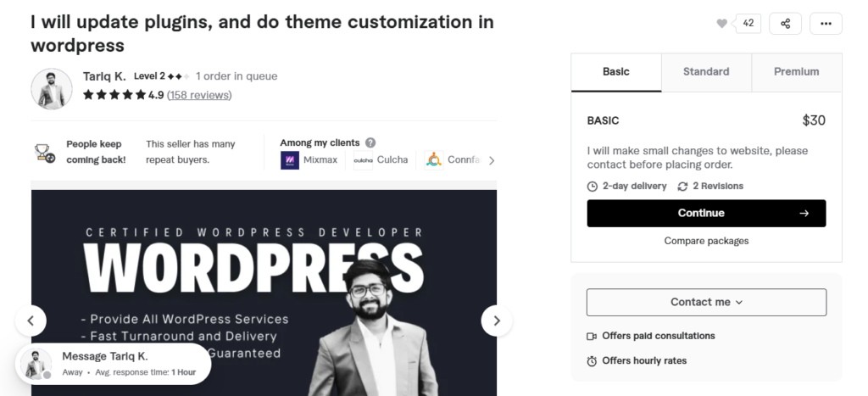Expand clients list with right chevron

(491, 160)
